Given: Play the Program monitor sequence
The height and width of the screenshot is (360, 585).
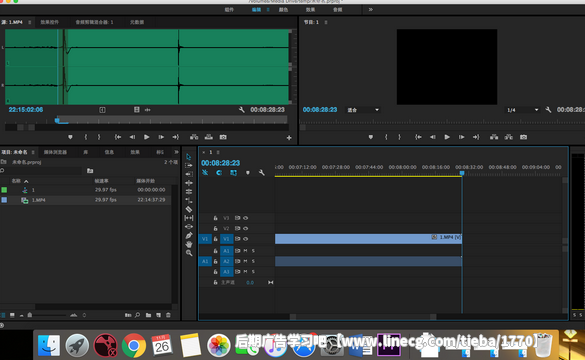Looking at the screenshot, I should (447, 137).
